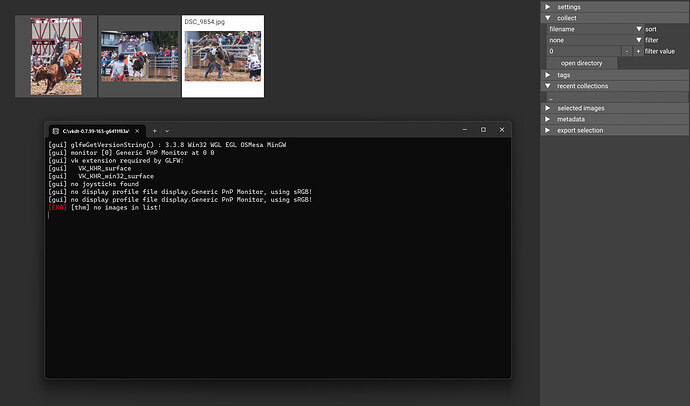Expand the metadata panel
Viewport: 690px width, 406px height.
click(x=615, y=119)
